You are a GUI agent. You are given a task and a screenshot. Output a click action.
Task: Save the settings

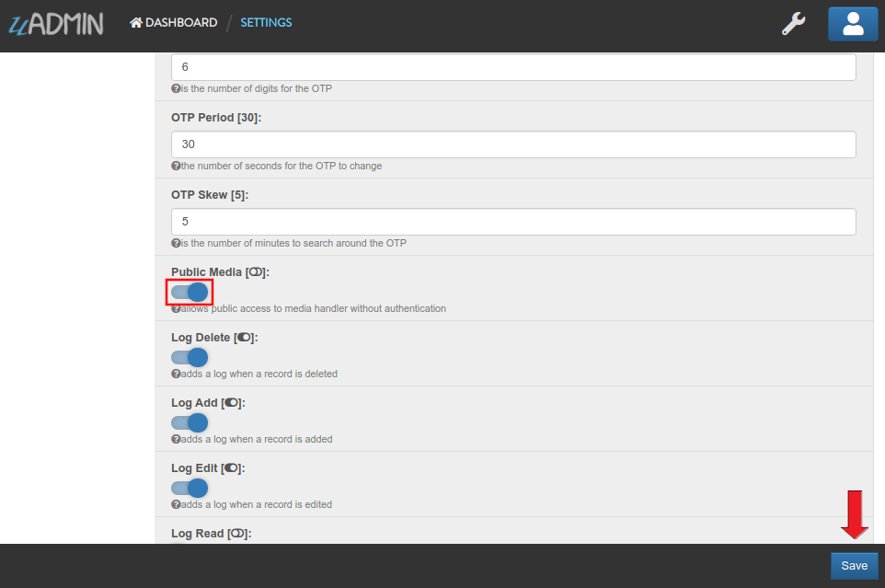(854, 566)
